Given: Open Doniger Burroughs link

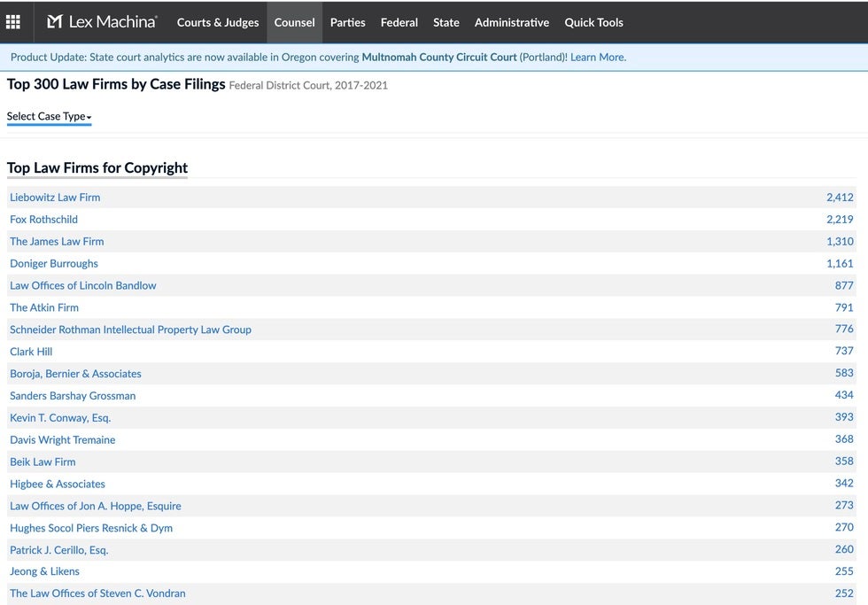Looking at the screenshot, I should (x=54, y=263).
